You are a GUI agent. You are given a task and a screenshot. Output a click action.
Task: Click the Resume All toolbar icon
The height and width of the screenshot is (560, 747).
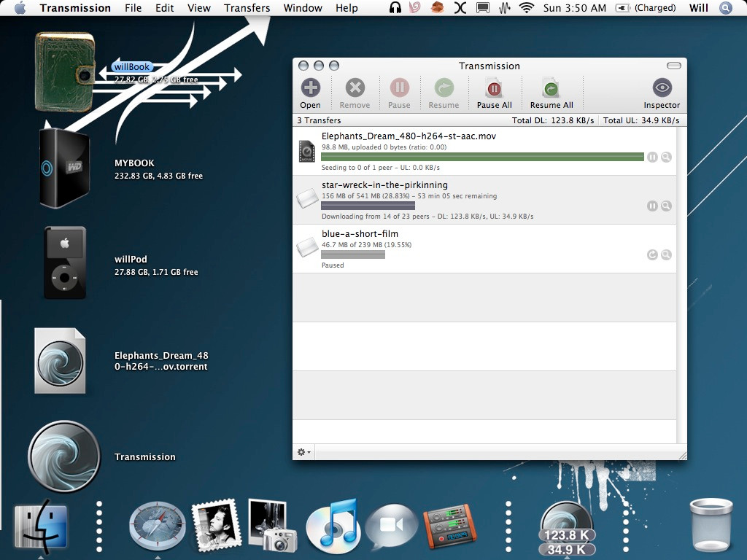click(551, 88)
